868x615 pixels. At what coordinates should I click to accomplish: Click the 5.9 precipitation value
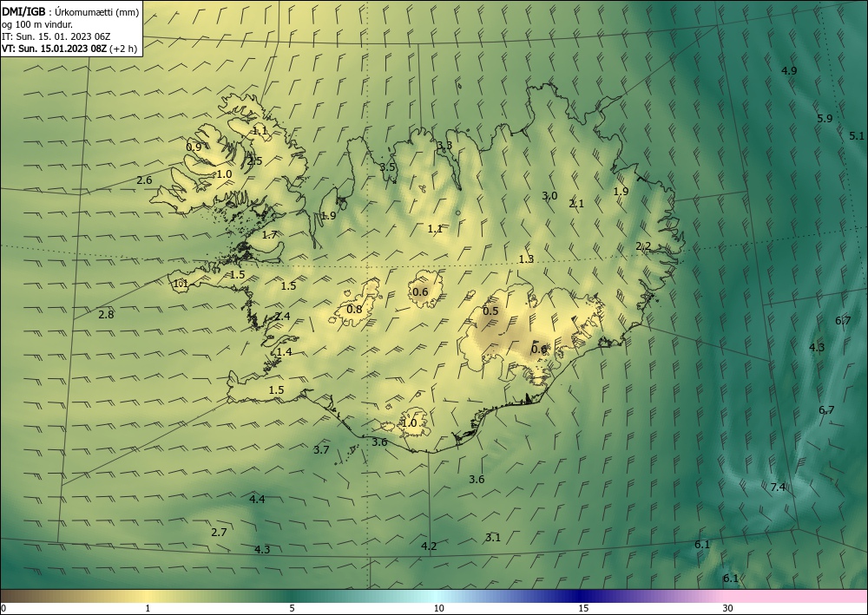tap(825, 118)
